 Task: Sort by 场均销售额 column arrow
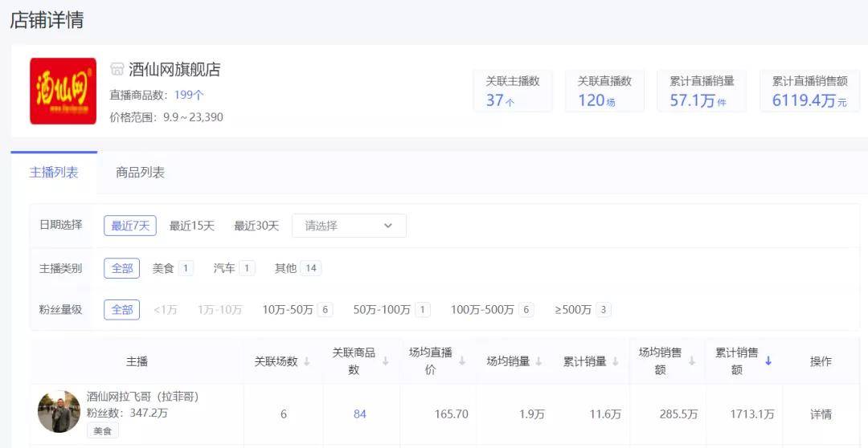(691, 361)
